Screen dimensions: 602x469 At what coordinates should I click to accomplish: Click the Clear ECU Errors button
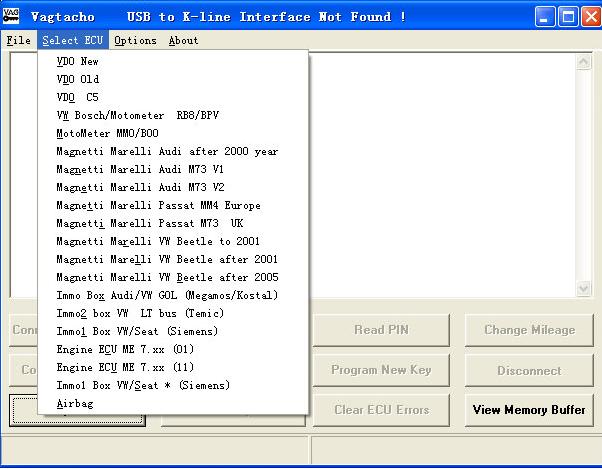coord(381,410)
